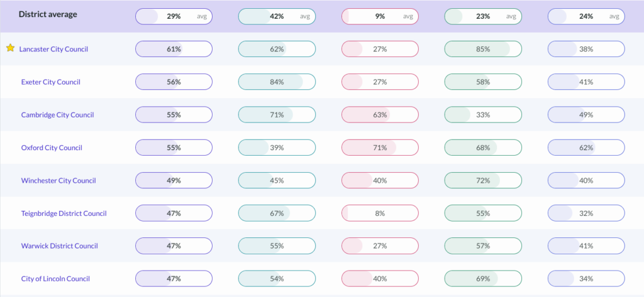
Task: Select City of Lincoln's 69% green bar
Action: (x=483, y=279)
